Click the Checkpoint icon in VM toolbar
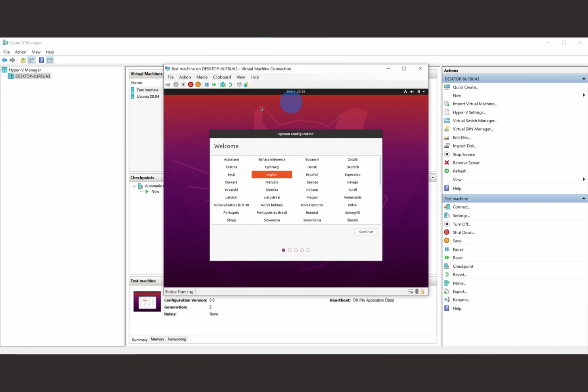This screenshot has height=392, width=588. point(223,85)
